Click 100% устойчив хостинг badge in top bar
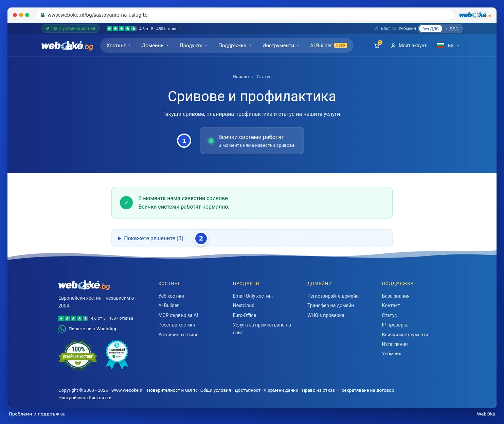This screenshot has height=424, width=504. pyautogui.click(x=71, y=29)
